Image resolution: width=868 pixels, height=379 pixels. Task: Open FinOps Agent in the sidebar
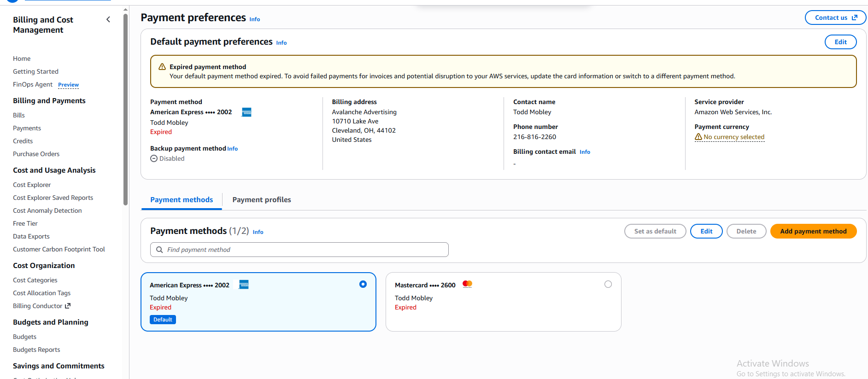click(33, 84)
